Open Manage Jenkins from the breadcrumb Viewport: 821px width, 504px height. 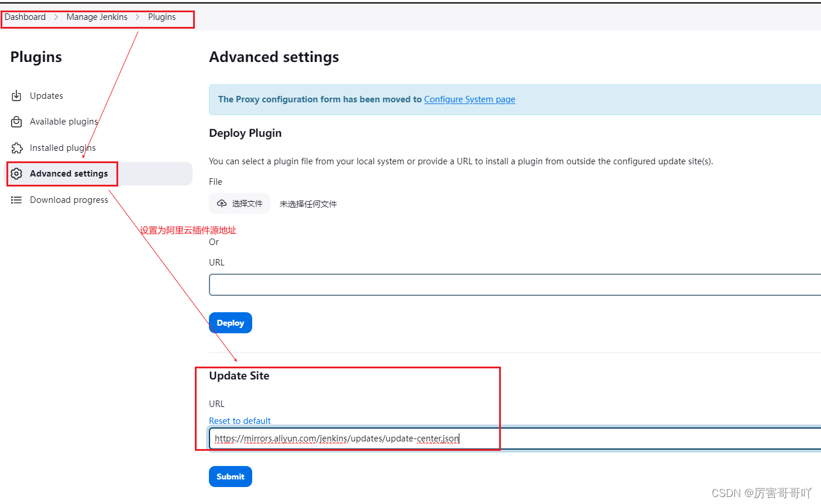[x=97, y=16]
